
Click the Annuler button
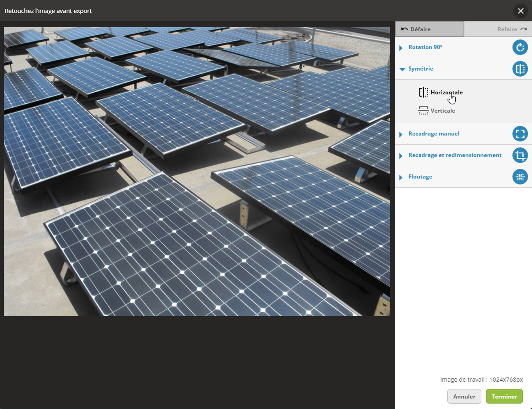[464, 396]
